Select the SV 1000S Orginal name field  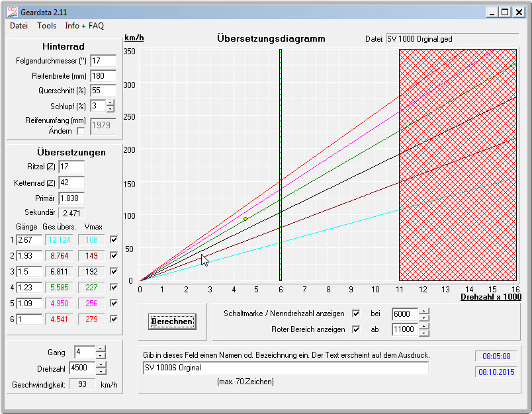click(286, 368)
